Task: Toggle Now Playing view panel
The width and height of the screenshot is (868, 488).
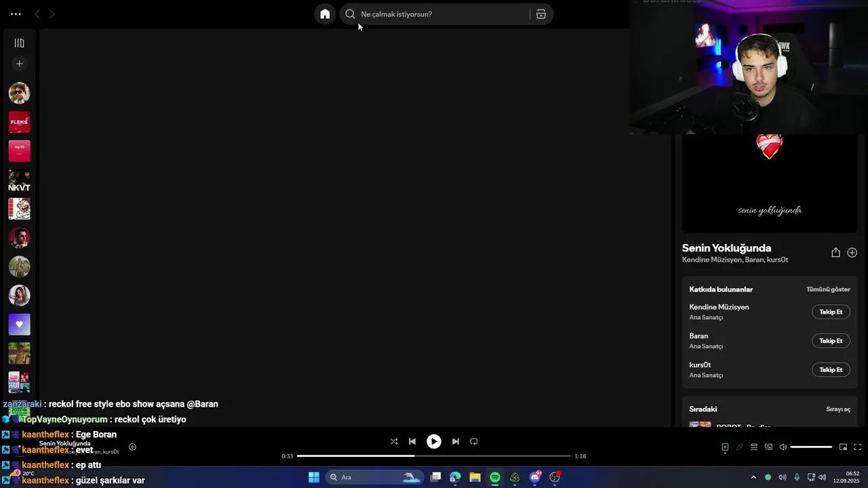Action: pyautogui.click(x=725, y=447)
